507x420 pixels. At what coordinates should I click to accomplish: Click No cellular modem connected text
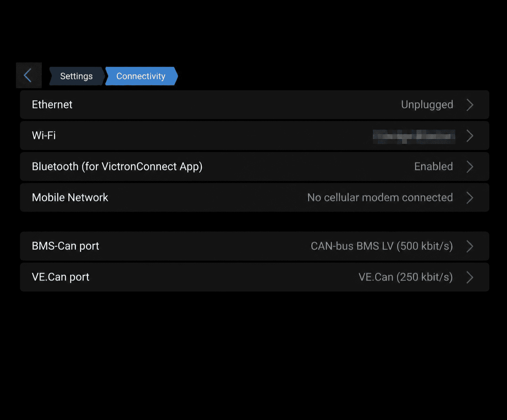(x=380, y=197)
